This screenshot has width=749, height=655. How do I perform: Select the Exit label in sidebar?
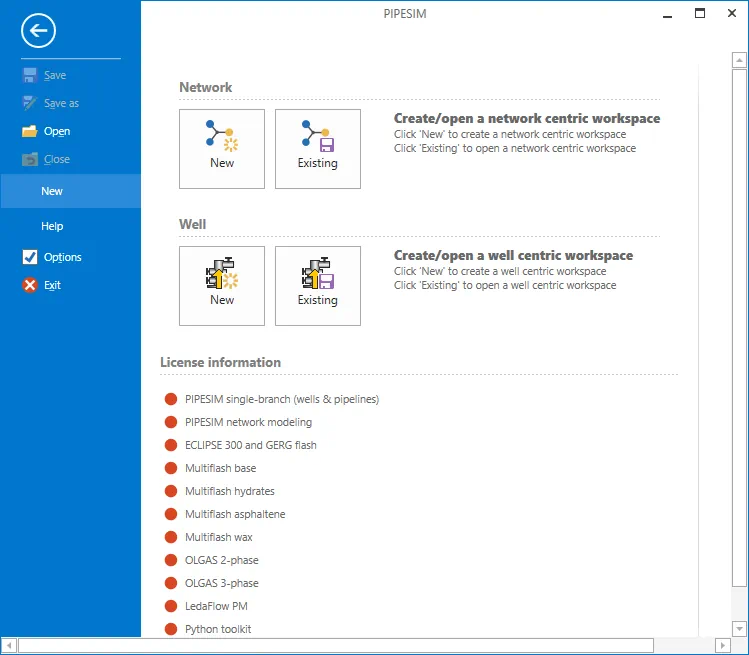coord(52,285)
